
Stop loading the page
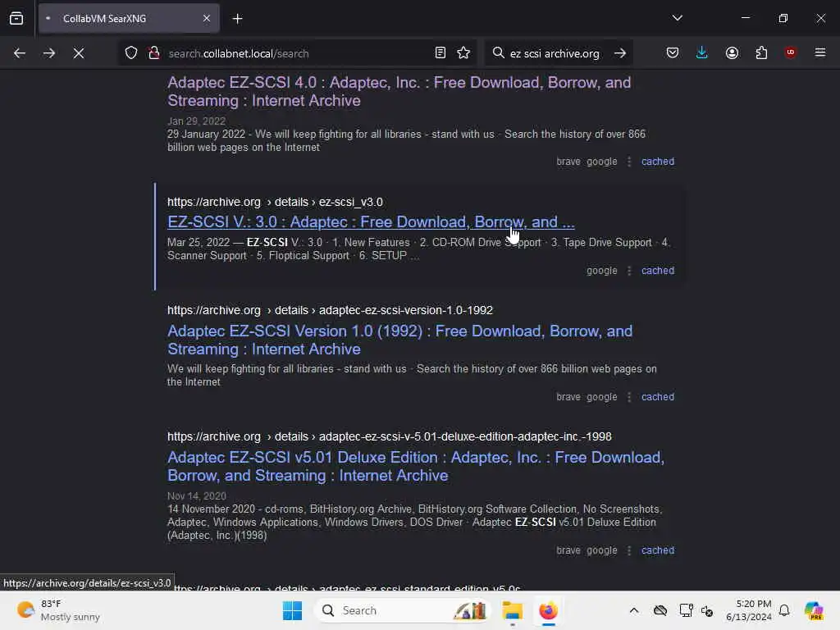coord(78,53)
